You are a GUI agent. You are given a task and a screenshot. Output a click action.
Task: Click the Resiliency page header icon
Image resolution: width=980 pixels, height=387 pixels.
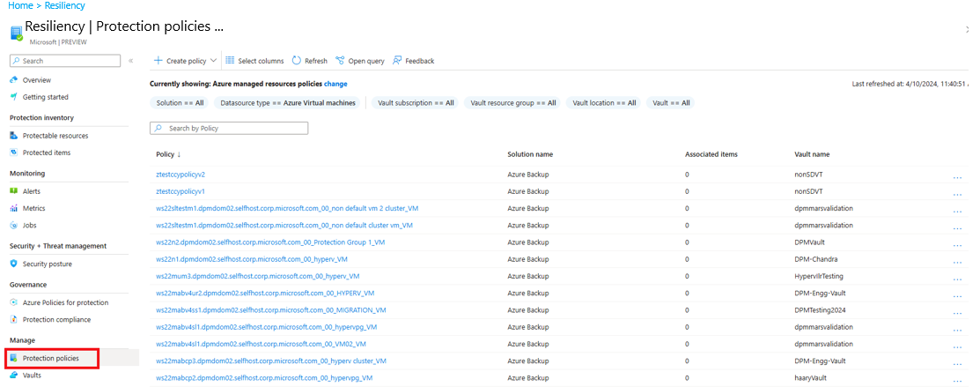click(16, 33)
